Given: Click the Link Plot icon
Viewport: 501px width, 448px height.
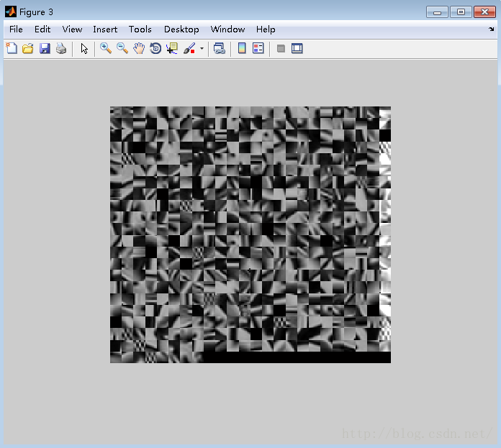Looking at the screenshot, I should point(219,48).
